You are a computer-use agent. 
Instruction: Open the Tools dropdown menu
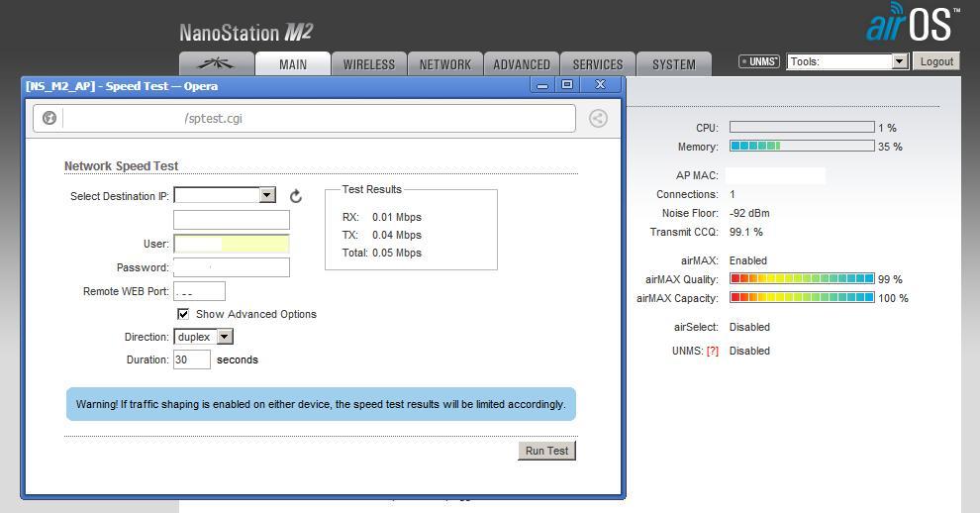pos(847,61)
